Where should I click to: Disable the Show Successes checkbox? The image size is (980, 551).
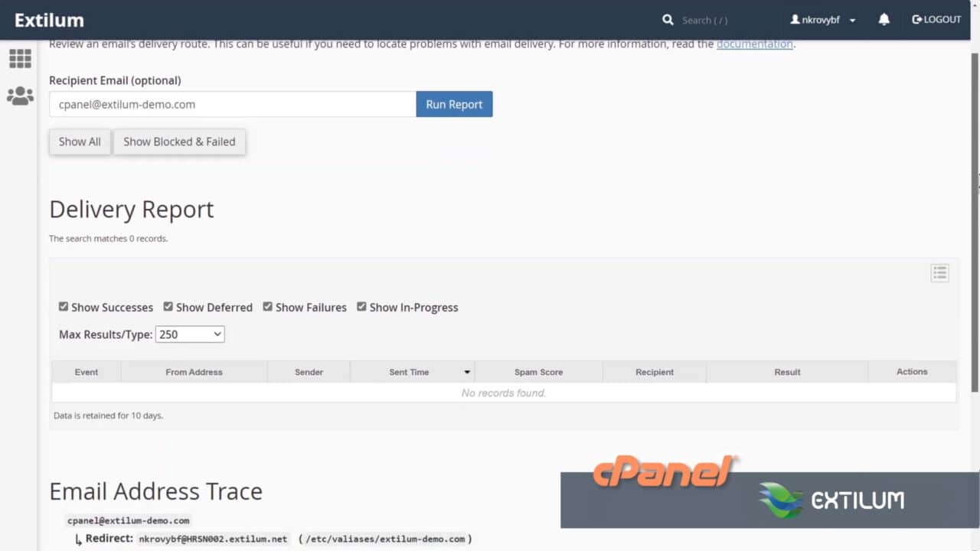pyautogui.click(x=64, y=306)
